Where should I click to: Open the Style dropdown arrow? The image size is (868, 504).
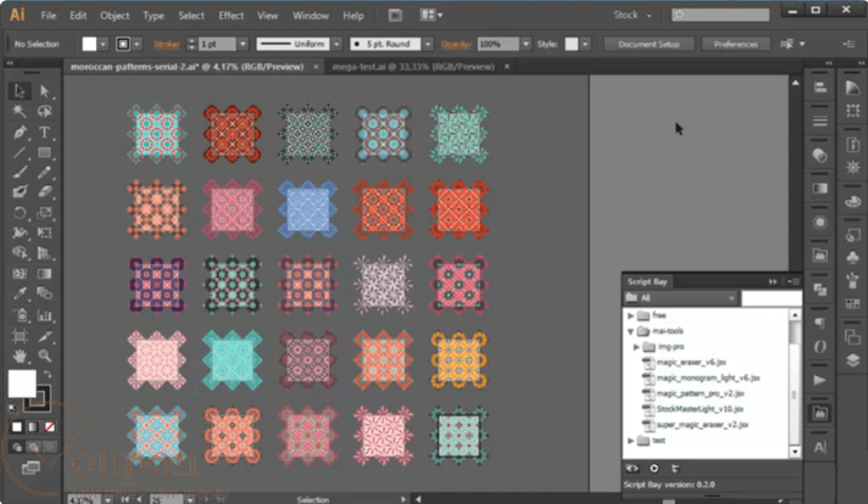(x=585, y=44)
